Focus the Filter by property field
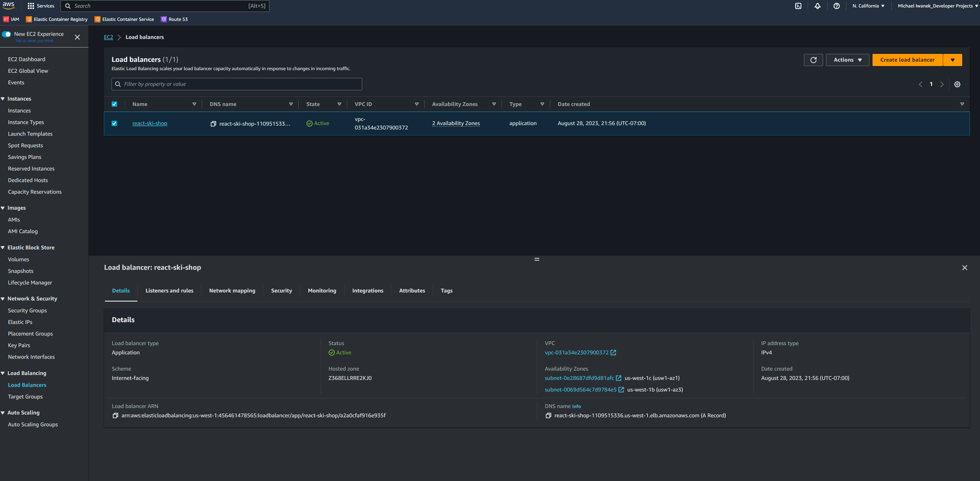980x481 pixels. coord(237,84)
